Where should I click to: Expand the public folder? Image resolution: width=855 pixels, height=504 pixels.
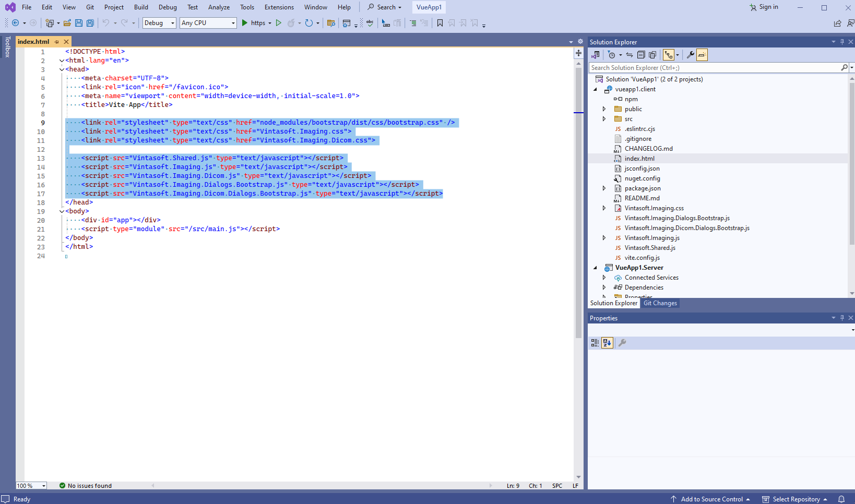[604, 109]
